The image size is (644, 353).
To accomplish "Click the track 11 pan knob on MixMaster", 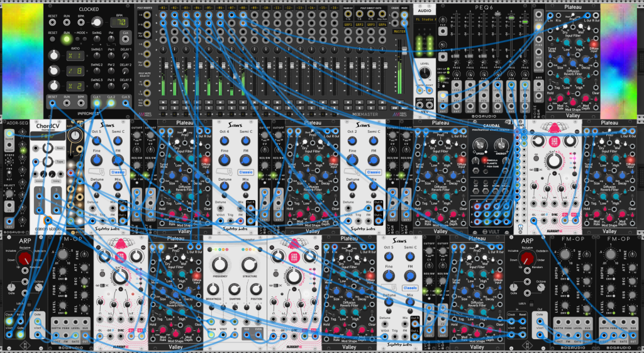I will click(277, 50).
